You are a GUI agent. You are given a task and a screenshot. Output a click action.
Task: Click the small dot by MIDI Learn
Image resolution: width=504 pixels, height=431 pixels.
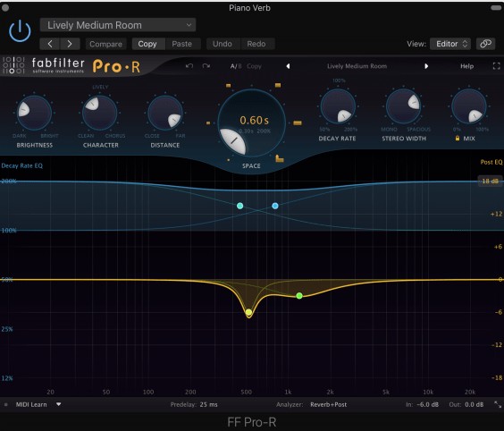5,405
